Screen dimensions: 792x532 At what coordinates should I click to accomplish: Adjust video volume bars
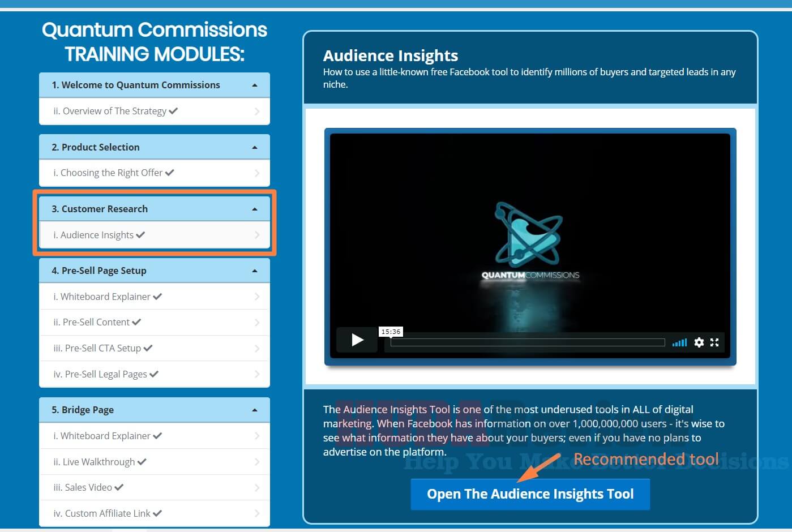[x=679, y=342]
